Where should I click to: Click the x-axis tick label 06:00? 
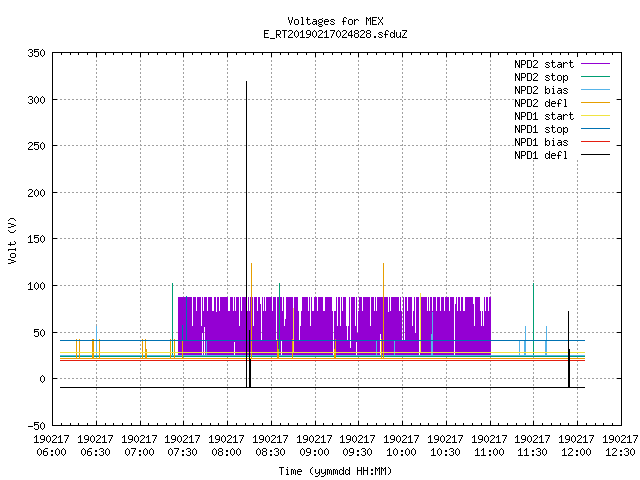pos(51,452)
